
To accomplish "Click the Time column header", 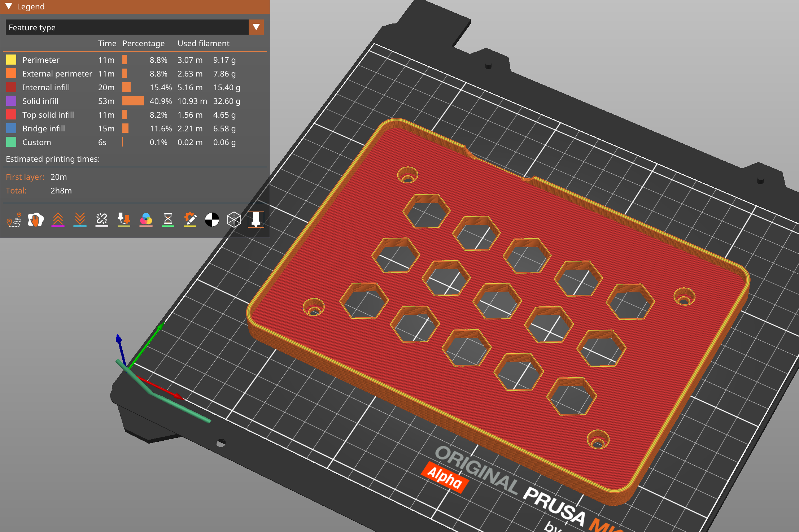I will pos(107,43).
